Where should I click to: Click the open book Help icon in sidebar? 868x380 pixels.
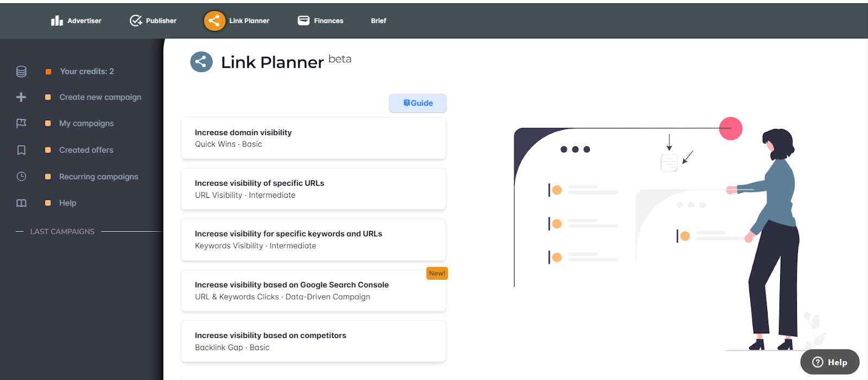tap(21, 203)
